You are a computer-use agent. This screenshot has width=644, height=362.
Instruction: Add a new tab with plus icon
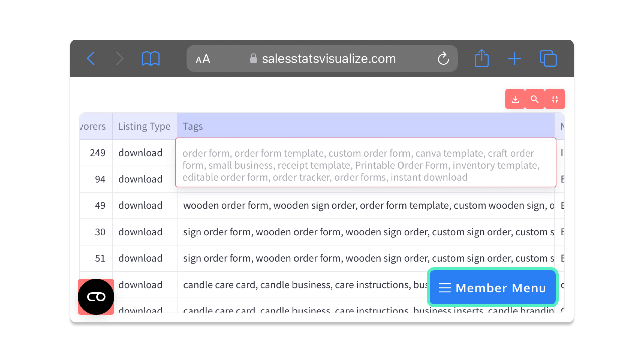(x=514, y=59)
